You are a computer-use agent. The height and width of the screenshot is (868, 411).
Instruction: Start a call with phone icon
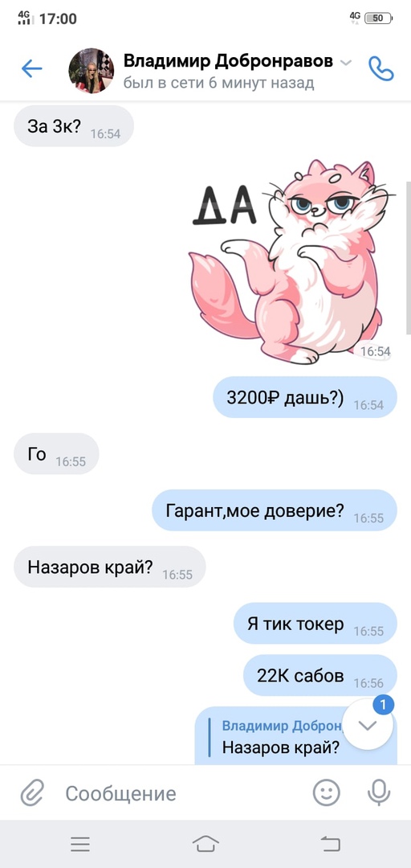381,68
